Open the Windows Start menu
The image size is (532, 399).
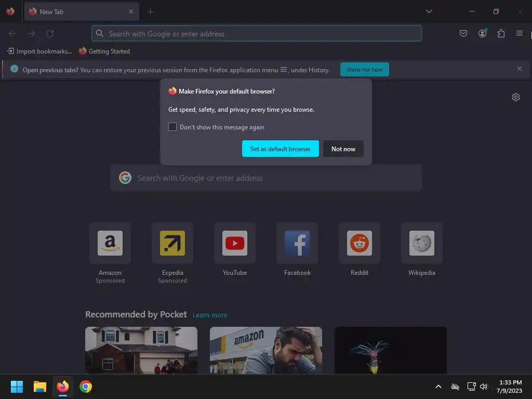(17, 387)
